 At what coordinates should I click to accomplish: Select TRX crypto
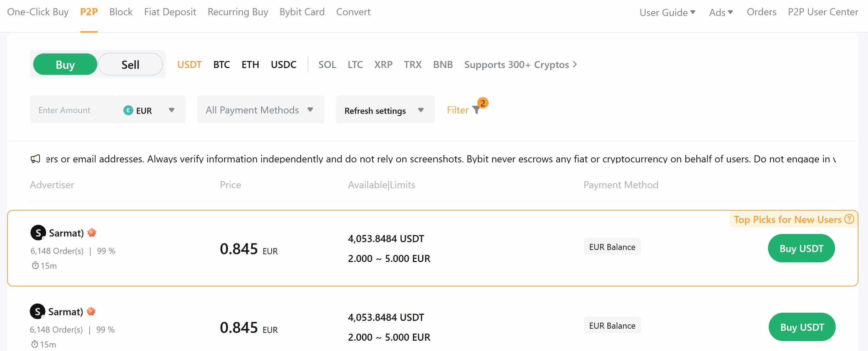413,65
